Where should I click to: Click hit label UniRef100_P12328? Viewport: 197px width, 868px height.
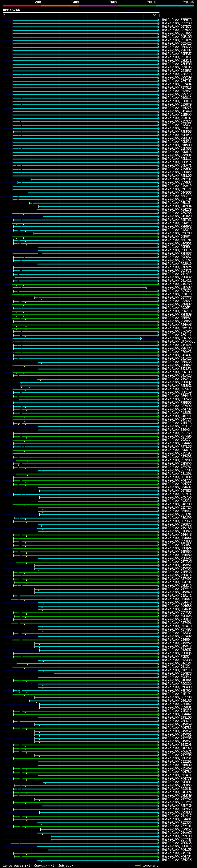tap(177, 122)
